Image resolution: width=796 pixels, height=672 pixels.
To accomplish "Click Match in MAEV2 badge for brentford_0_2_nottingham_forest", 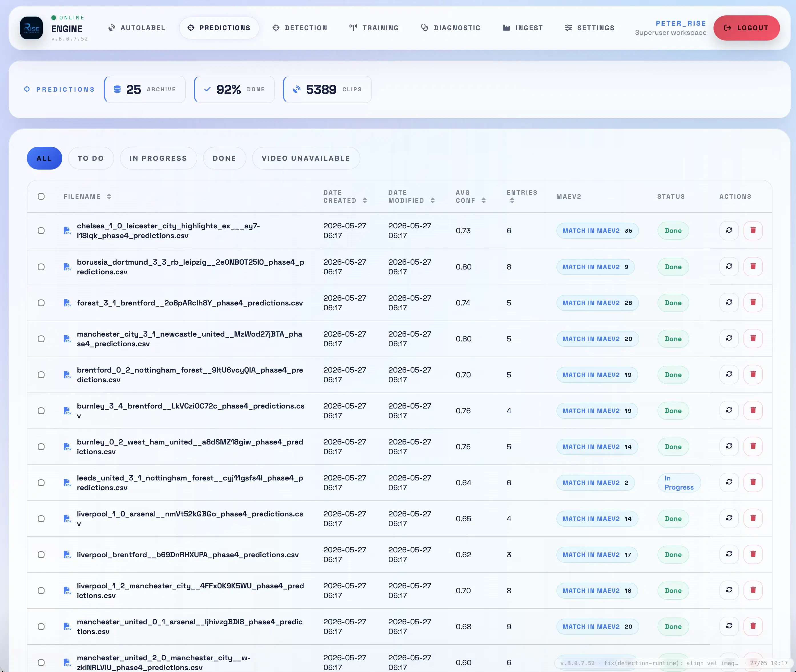I will click(597, 375).
